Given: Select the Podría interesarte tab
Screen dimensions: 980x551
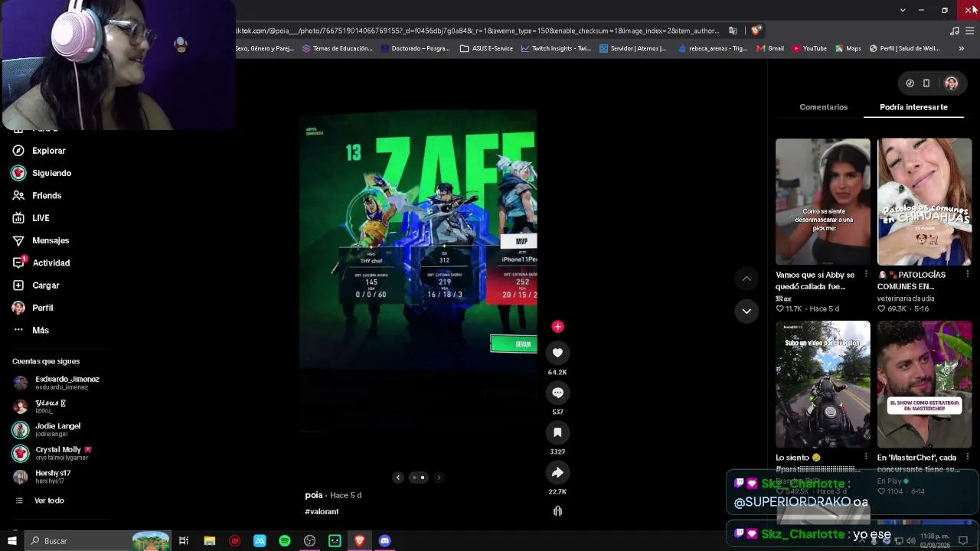Looking at the screenshot, I should [913, 107].
